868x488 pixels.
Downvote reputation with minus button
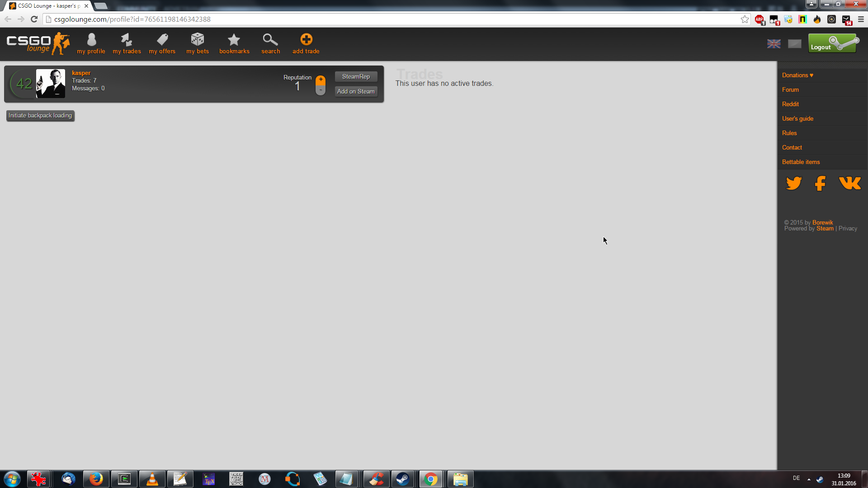tap(321, 90)
